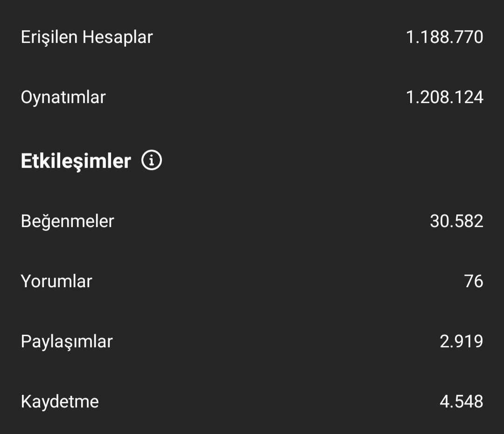504x434 pixels.
Task: Select the 76 comments count
Action: pos(474,281)
